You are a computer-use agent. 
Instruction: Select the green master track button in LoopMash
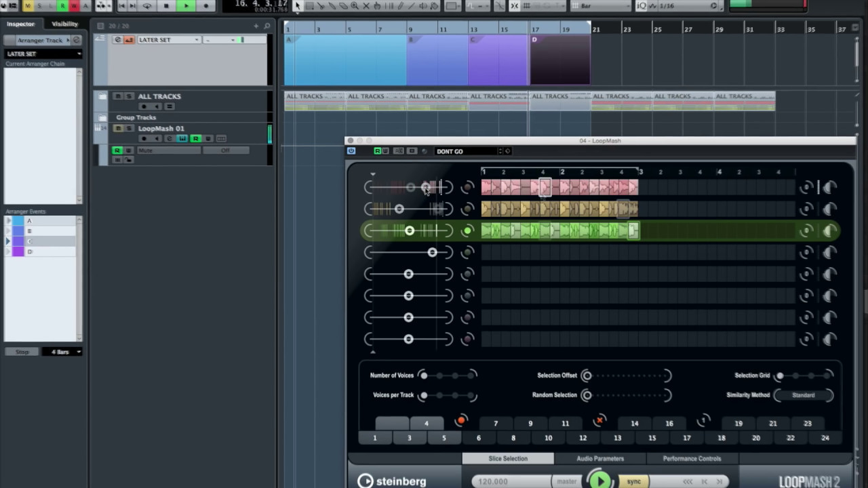[467, 231]
